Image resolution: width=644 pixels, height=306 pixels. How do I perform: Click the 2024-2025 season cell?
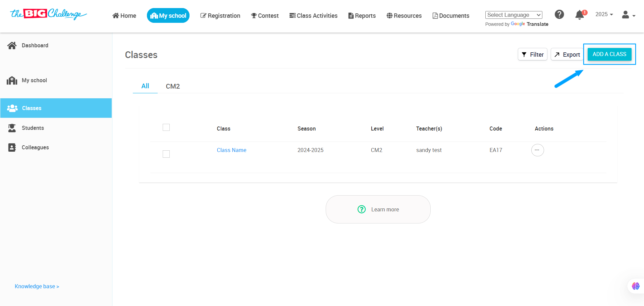(311, 150)
